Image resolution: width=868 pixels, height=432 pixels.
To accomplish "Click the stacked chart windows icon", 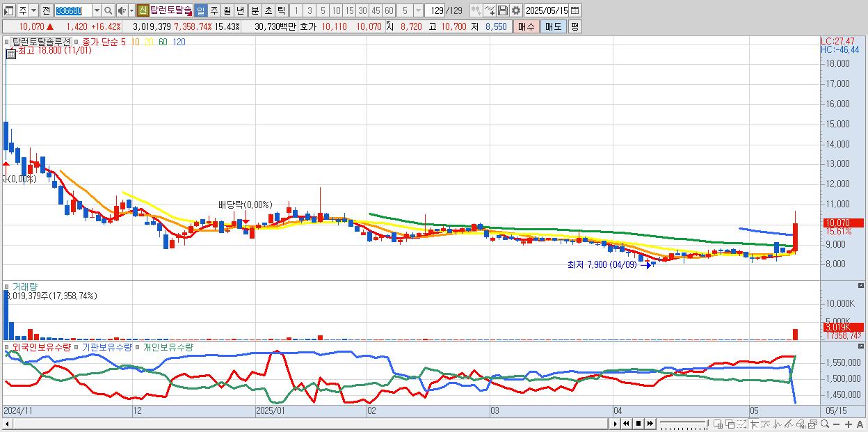I will tap(813, 424).
